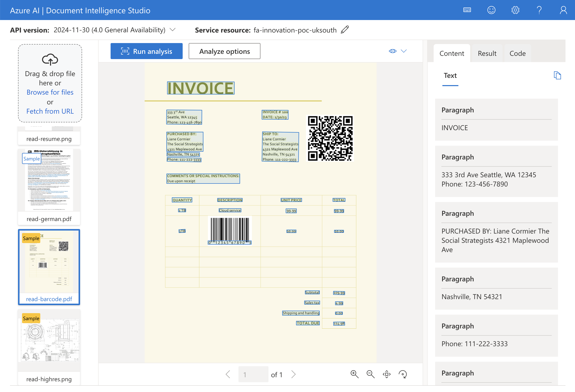The image size is (575, 392).
Task: Open Document Intelligence Studio settings gear
Action: pos(515,10)
